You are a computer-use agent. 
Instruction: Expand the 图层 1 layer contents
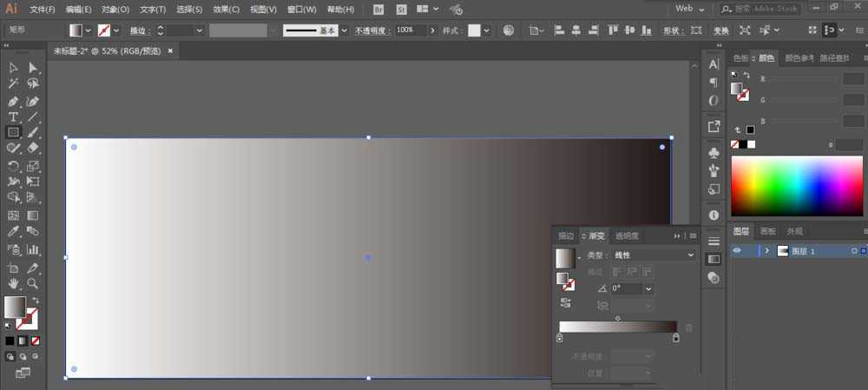(766, 251)
